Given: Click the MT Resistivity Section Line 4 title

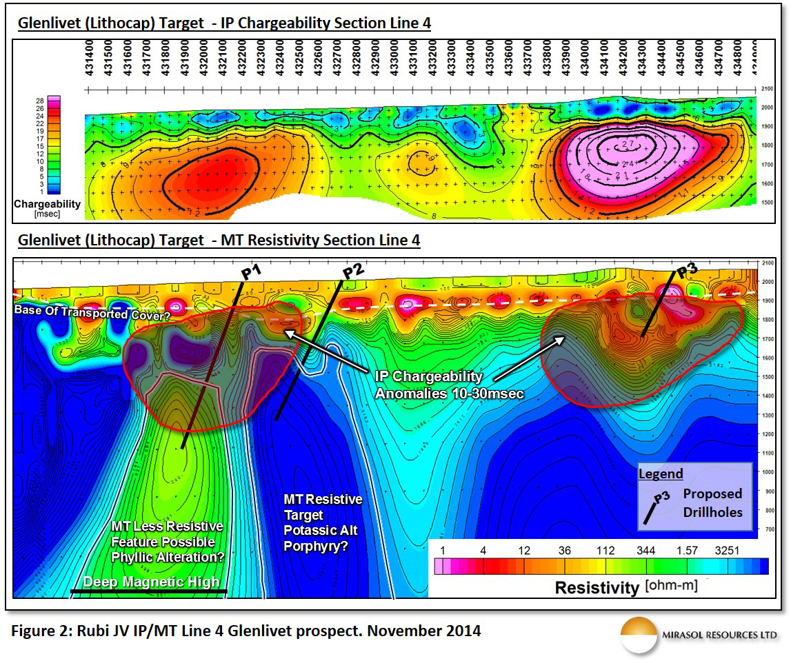Looking at the screenshot, I should pos(219,241).
